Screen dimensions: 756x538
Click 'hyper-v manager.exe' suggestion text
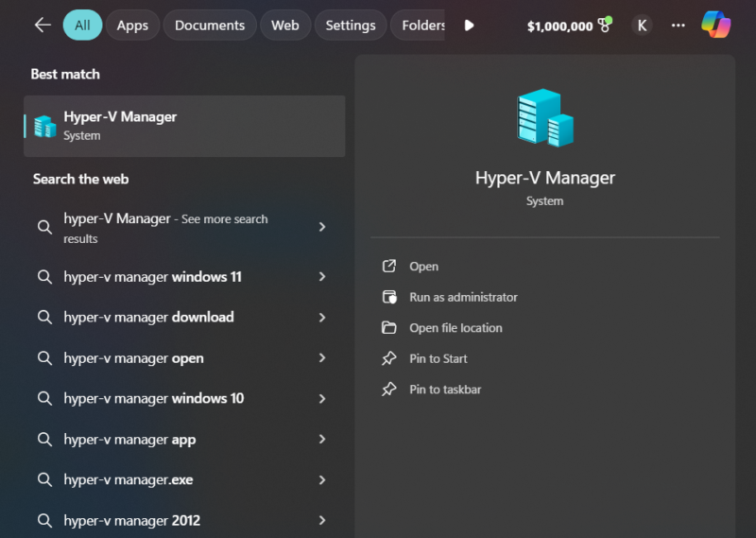pyautogui.click(x=129, y=479)
